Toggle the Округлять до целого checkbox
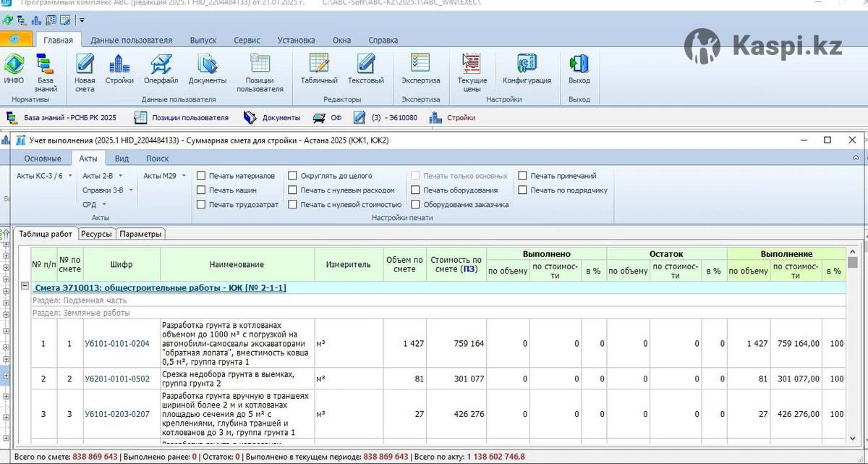Screen dimensions: 868x464 (x=293, y=176)
